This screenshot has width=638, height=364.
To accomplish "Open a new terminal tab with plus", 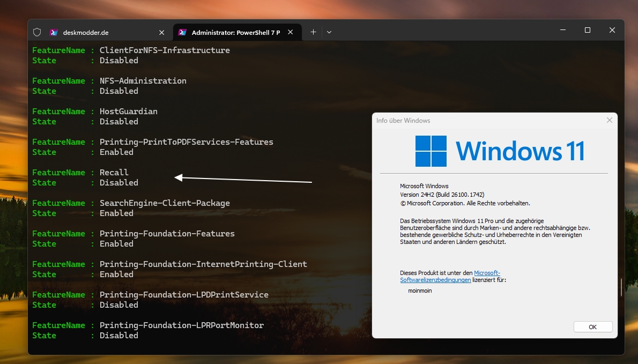I will (313, 32).
